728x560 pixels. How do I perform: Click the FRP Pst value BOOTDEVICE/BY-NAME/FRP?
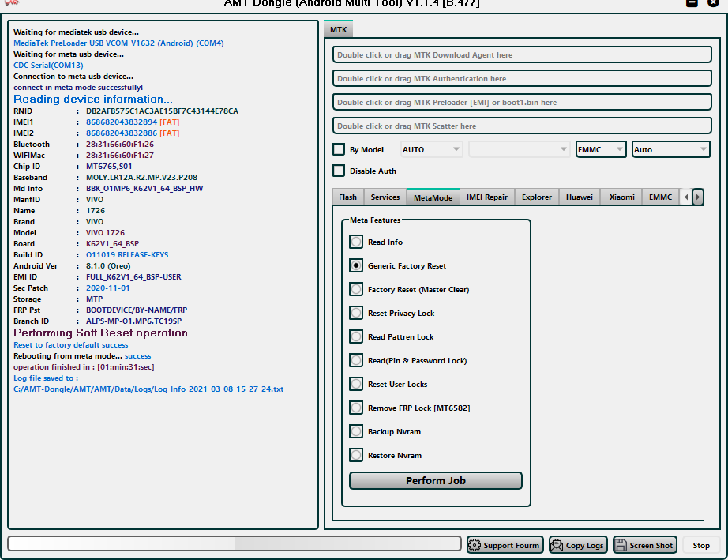pyautogui.click(x=137, y=310)
